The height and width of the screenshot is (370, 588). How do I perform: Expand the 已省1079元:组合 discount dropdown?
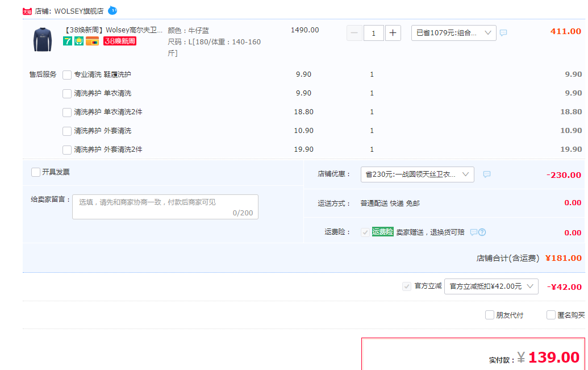pos(454,33)
